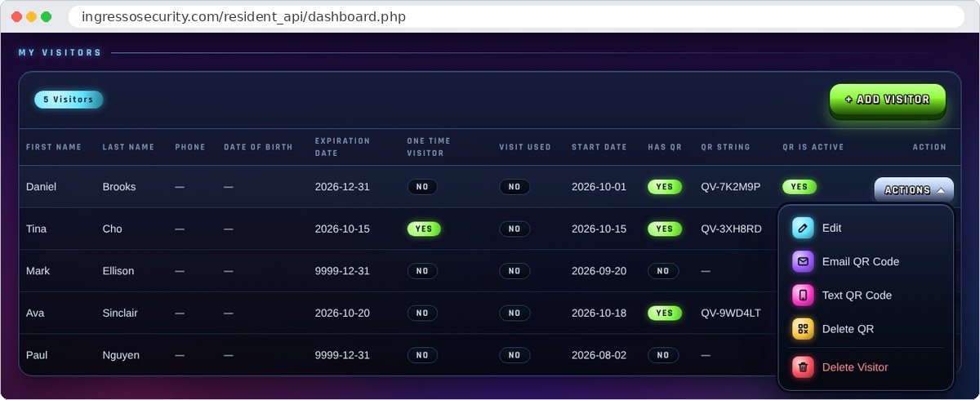Click Mark's start date 2026-09-20
Screen dimensions: 980x400
(599, 271)
